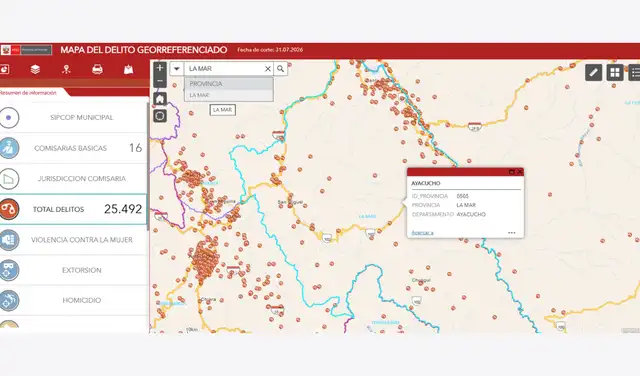This screenshot has width=640, height=376.
Task: Activate the find my location button
Action: pyautogui.click(x=160, y=116)
